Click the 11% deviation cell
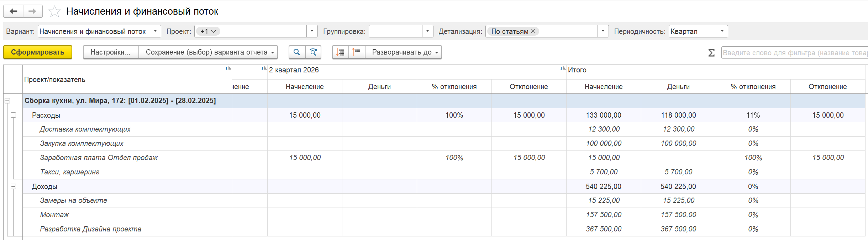This screenshot has height=240, width=868. pos(753,115)
